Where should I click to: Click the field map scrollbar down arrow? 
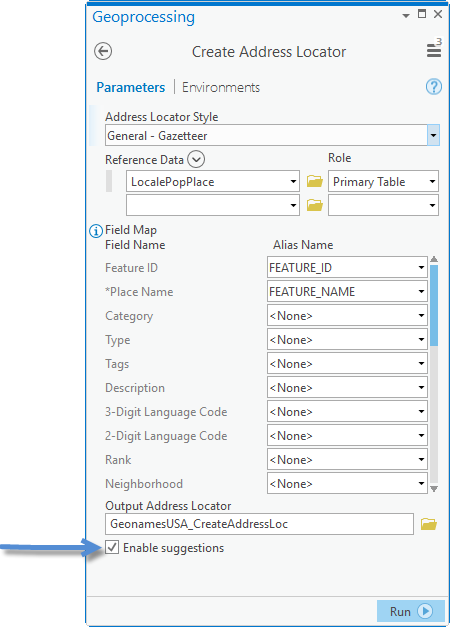(434, 489)
